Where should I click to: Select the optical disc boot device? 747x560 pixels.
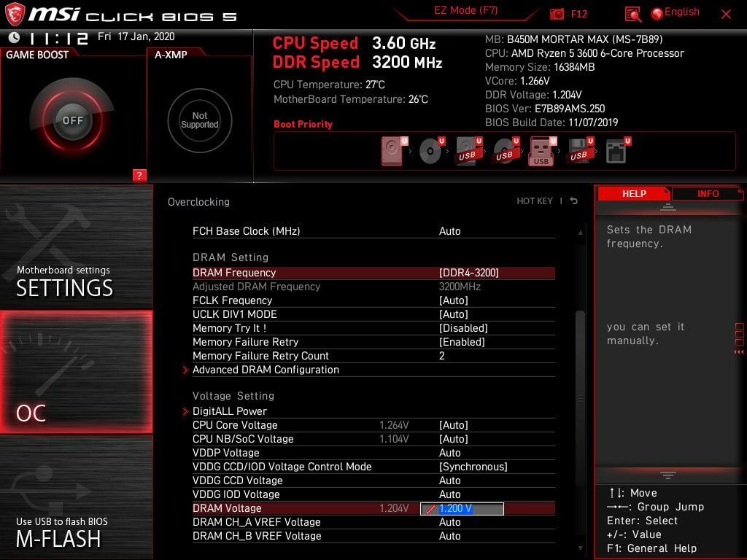pyautogui.click(x=430, y=149)
